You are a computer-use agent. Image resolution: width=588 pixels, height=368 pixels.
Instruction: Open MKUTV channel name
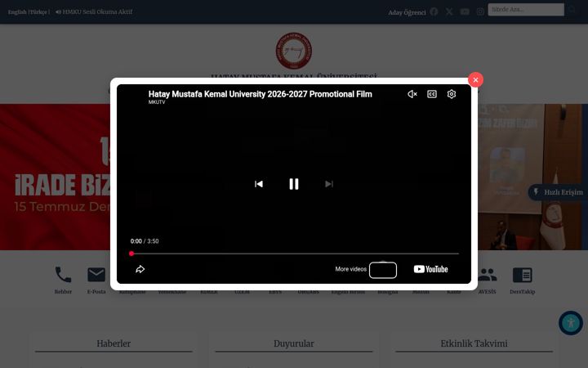point(157,102)
